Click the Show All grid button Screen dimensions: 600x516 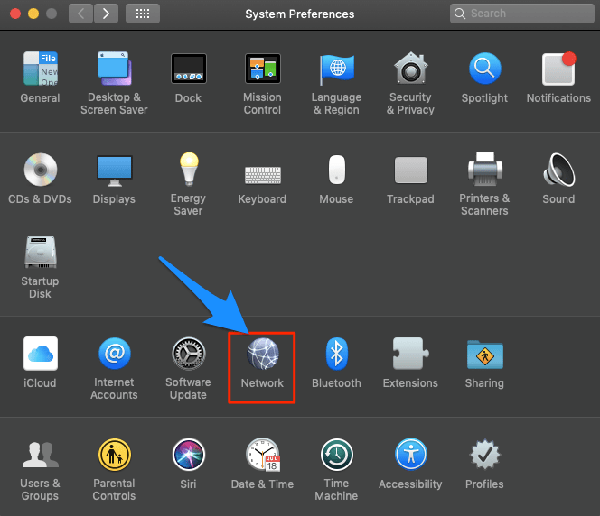(142, 14)
